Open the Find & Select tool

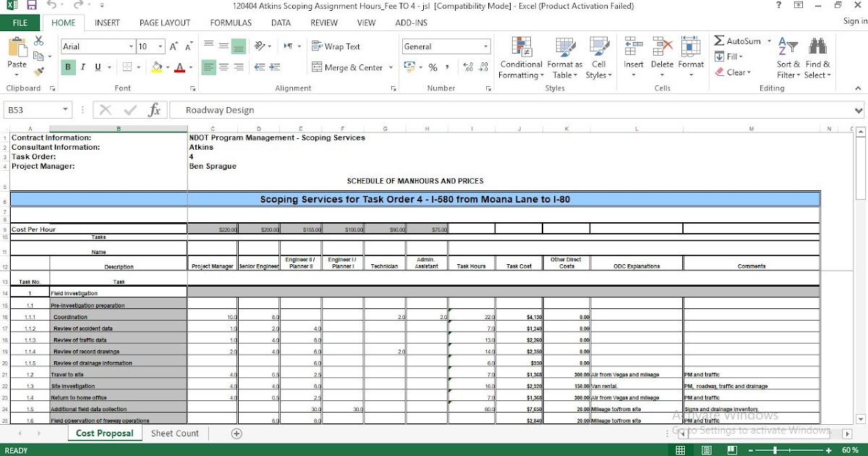click(817, 58)
